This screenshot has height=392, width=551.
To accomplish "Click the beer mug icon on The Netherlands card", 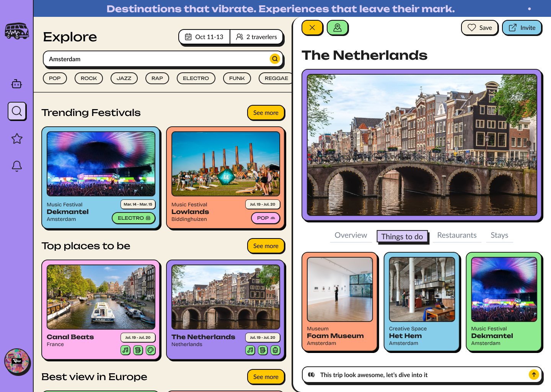I will tap(263, 350).
